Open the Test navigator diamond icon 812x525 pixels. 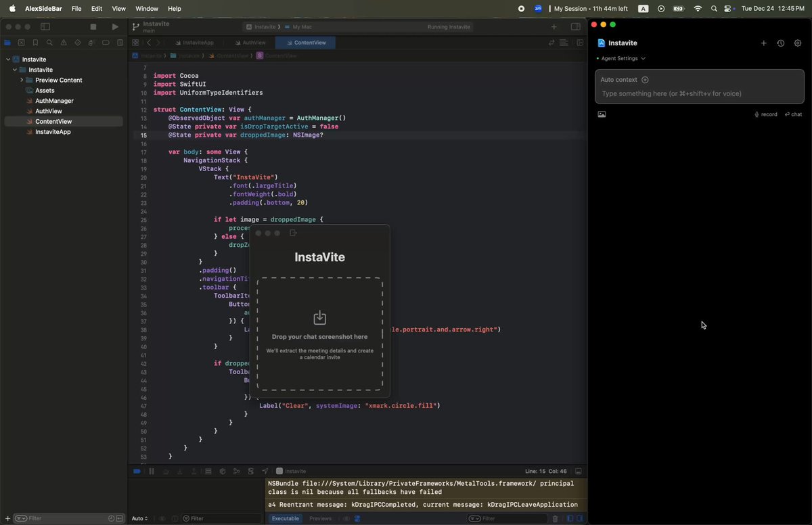pos(78,43)
